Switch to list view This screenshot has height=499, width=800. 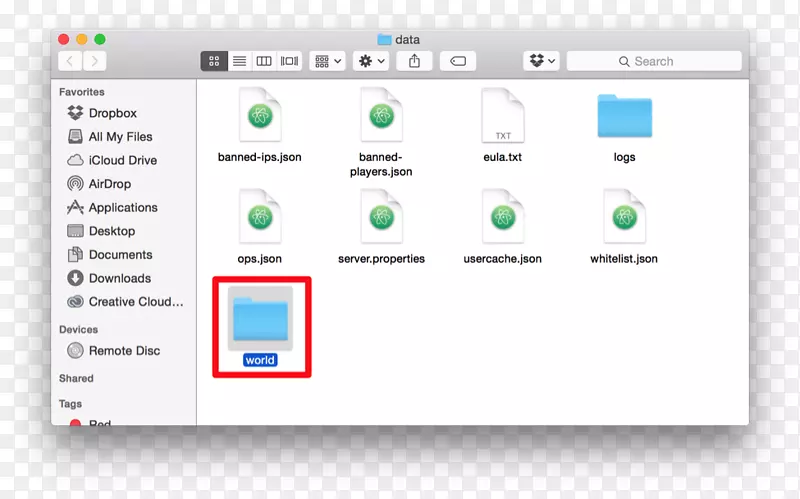pos(239,61)
